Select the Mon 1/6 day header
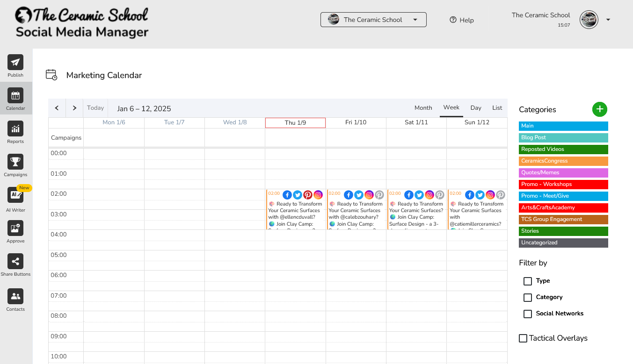This screenshot has height=364, width=633. click(114, 122)
